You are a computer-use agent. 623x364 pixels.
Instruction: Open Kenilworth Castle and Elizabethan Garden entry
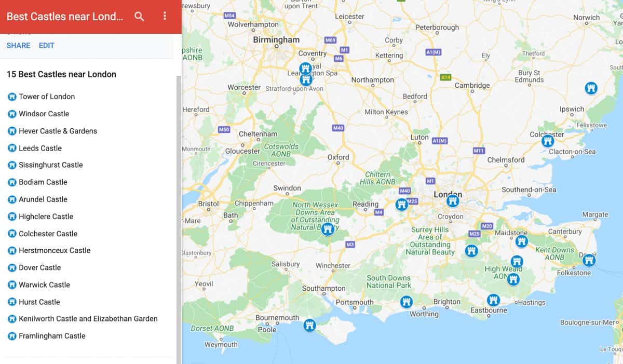[x=88, y=318]
